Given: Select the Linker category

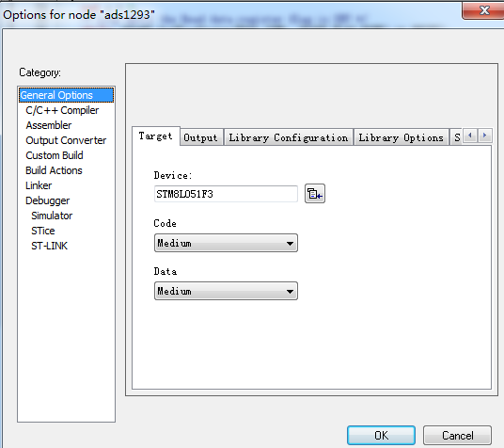Looking at the screenshot, I should pos(39,185).
